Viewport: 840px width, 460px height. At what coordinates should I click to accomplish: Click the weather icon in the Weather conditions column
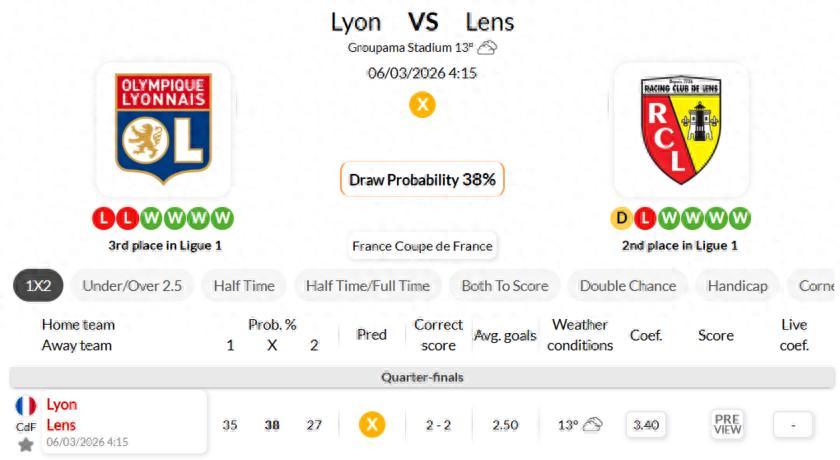(x=592, y=425)
